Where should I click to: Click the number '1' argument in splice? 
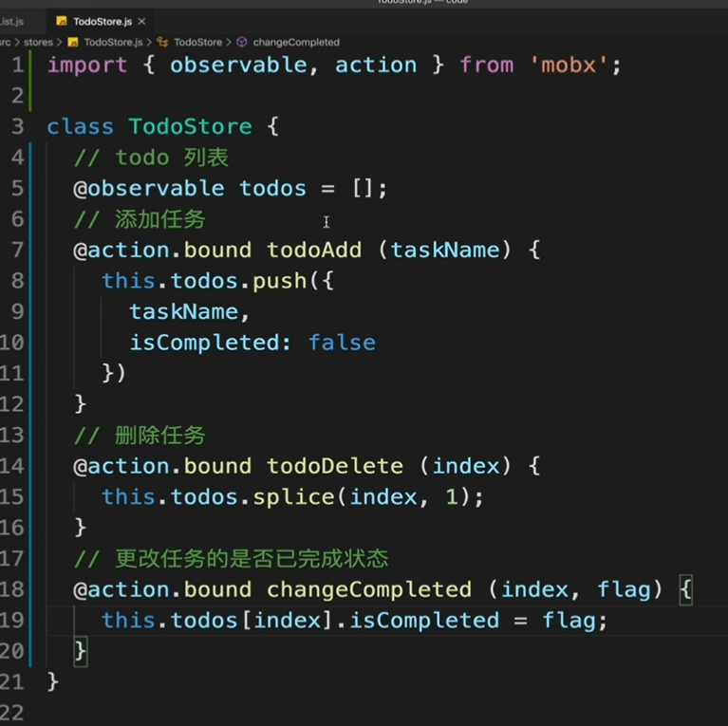(x=451, y=497)
